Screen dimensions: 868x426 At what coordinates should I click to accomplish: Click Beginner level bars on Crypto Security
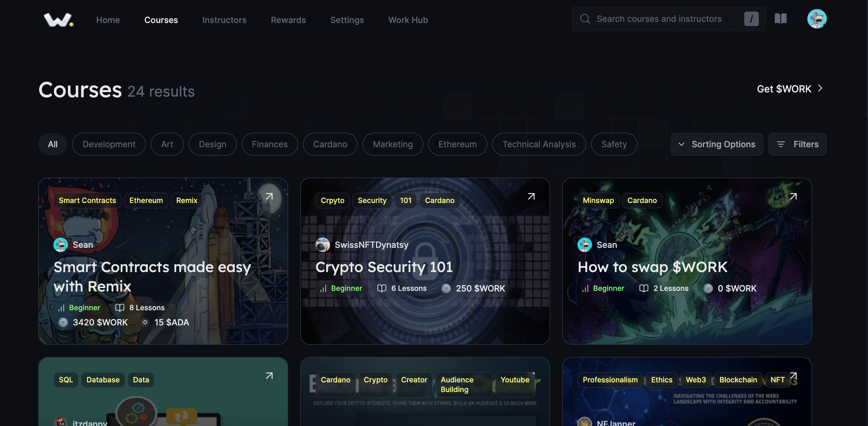323,289
